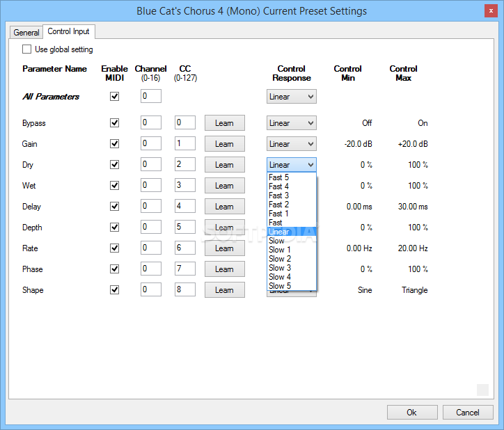
Task: Click the Delay row Learn button
Action: coord(225,207)
